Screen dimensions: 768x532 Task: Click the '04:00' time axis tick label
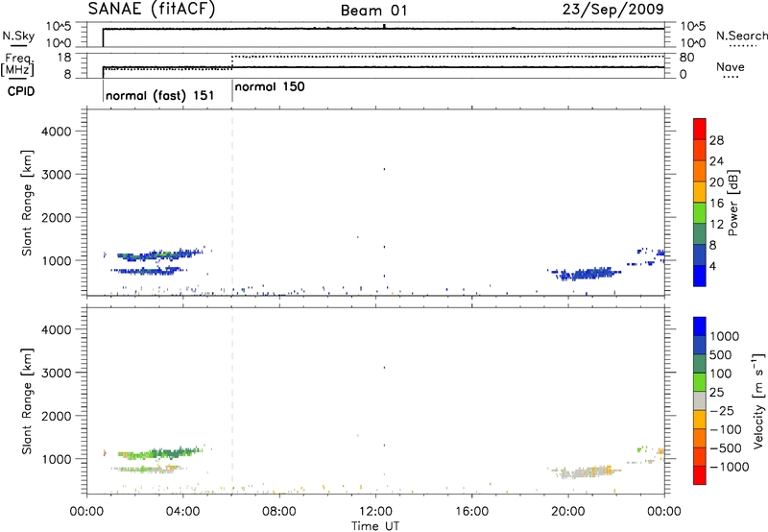pos(182,512)
